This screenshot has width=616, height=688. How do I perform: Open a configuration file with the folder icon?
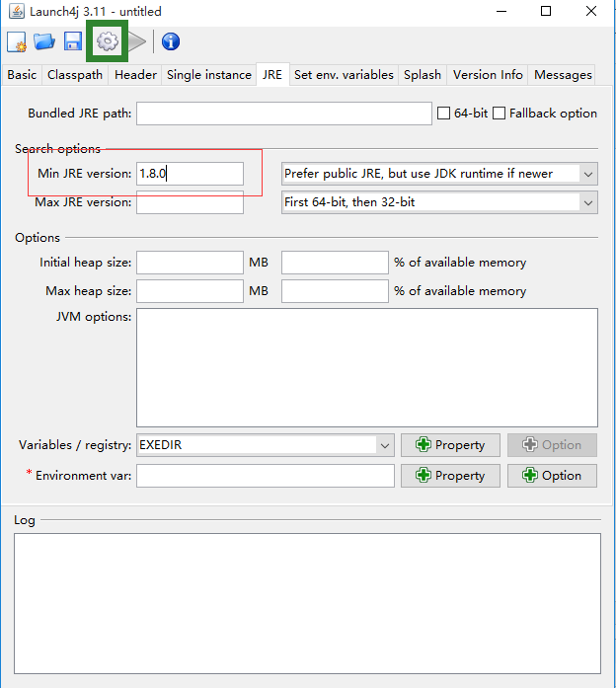pos(44,41)
